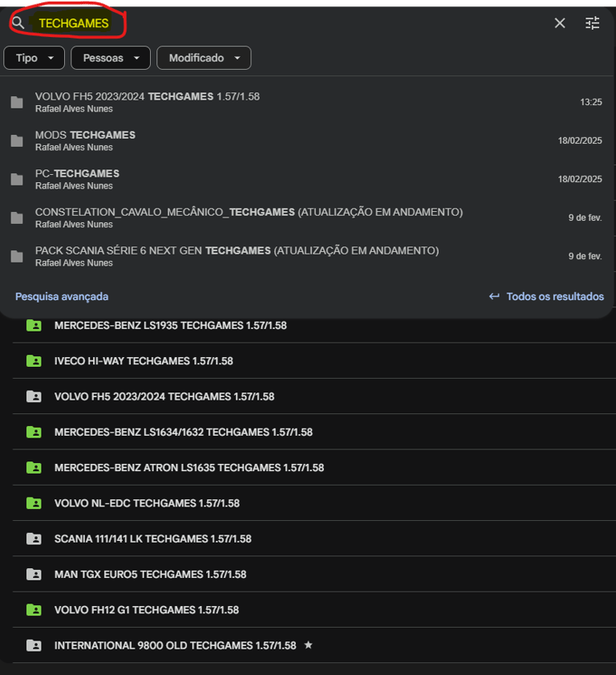Select VOLVO NL-EDC TECHGAMES row
The height and width of the screenshot is (675, 616).
tap(314, 503)
